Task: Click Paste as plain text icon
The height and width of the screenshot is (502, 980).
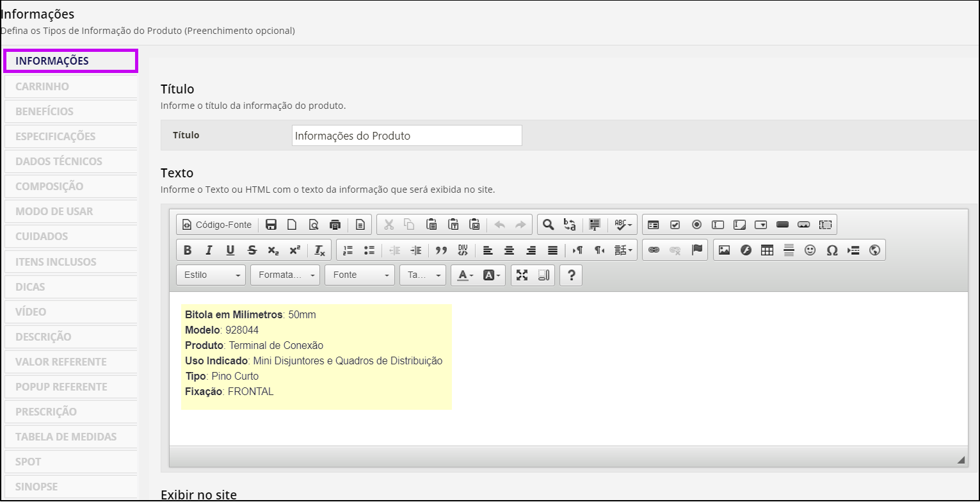Action: [453, 225]
